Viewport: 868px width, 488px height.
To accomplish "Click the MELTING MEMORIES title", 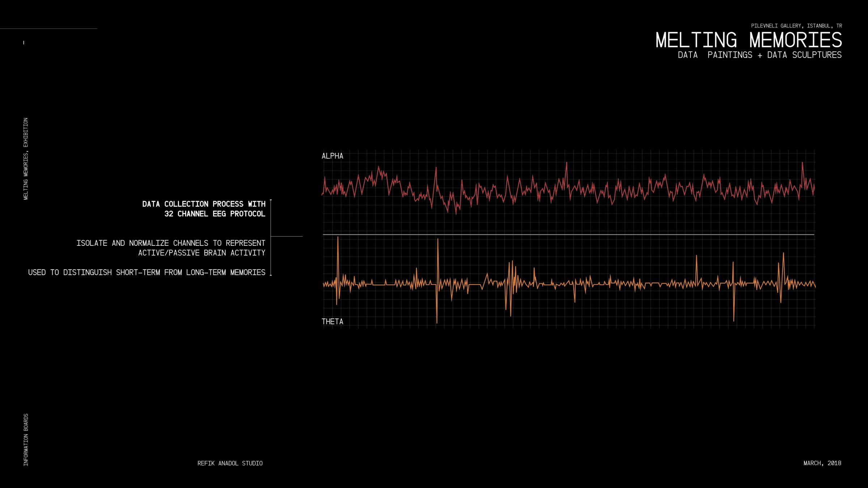I will [749, 40].
